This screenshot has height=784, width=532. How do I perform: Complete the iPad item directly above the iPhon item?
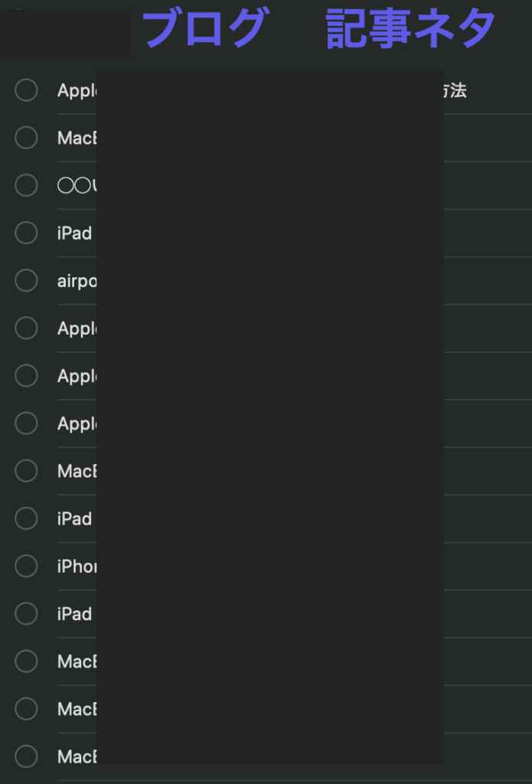click(27, 518)
